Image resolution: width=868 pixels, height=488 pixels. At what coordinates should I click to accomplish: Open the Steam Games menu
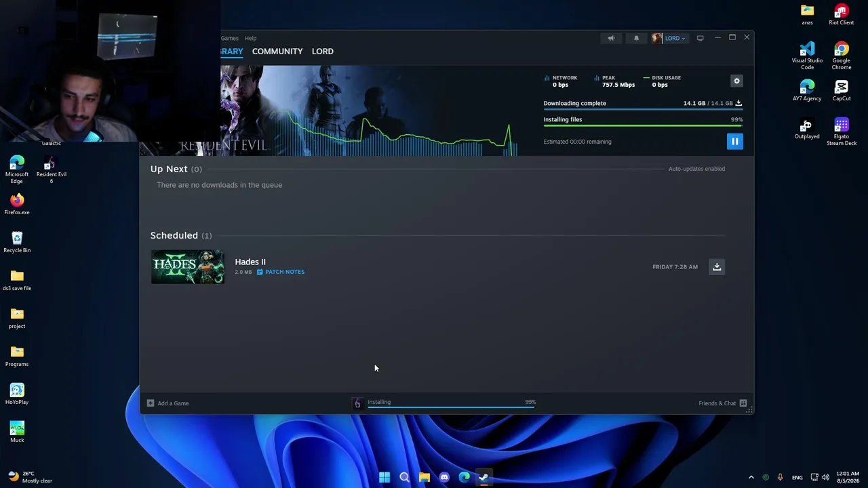point(229,38)
